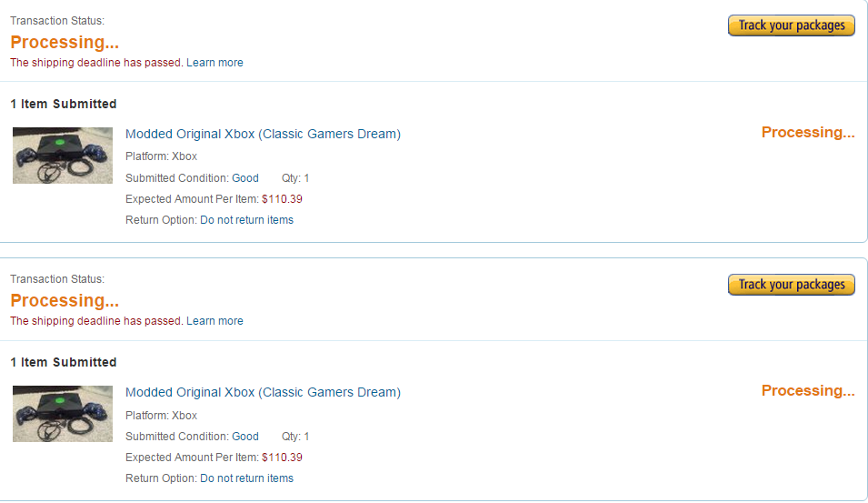Select the Good condition link in first transaction
This screenshot has width=868, height=503.
point(245,177)
